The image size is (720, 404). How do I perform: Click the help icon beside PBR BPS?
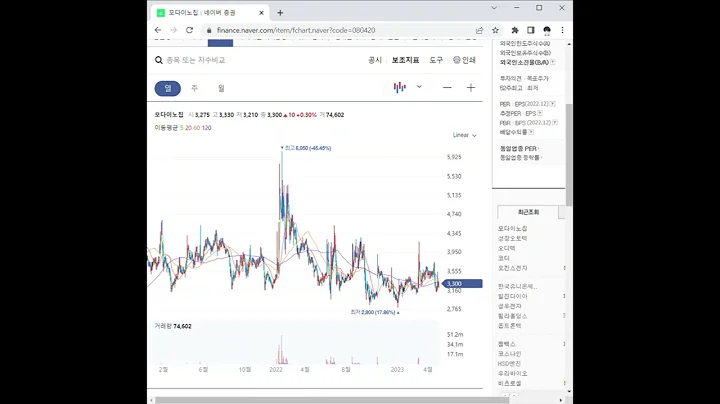point(555,123)
